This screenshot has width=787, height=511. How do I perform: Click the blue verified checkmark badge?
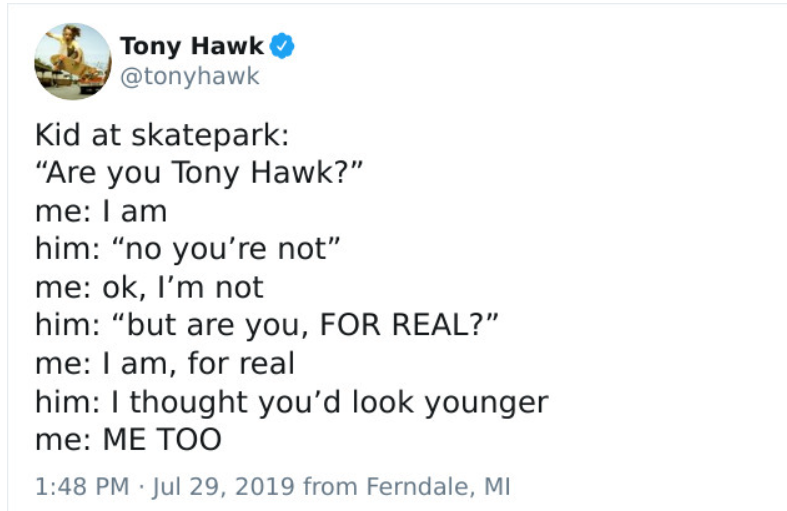[x=283, y=46]
